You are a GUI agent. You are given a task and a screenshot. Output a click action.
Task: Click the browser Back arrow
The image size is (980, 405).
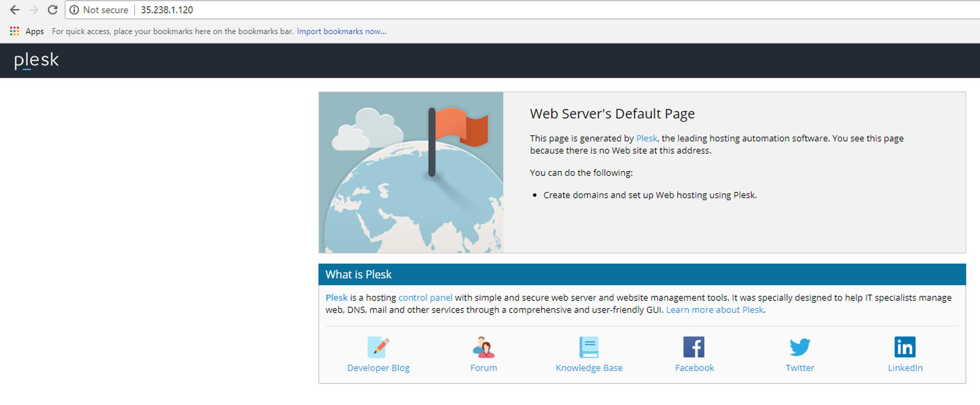coord(15,10)
